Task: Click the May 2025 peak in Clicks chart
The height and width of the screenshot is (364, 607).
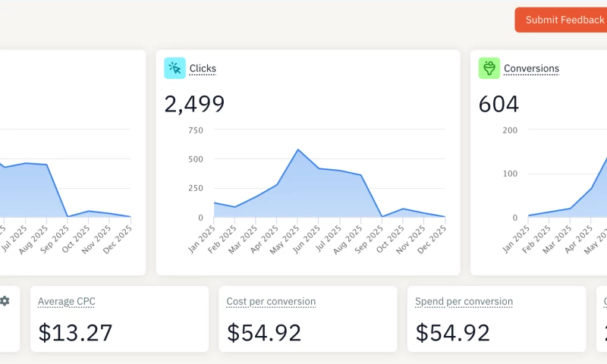Action: click(297, 149)
